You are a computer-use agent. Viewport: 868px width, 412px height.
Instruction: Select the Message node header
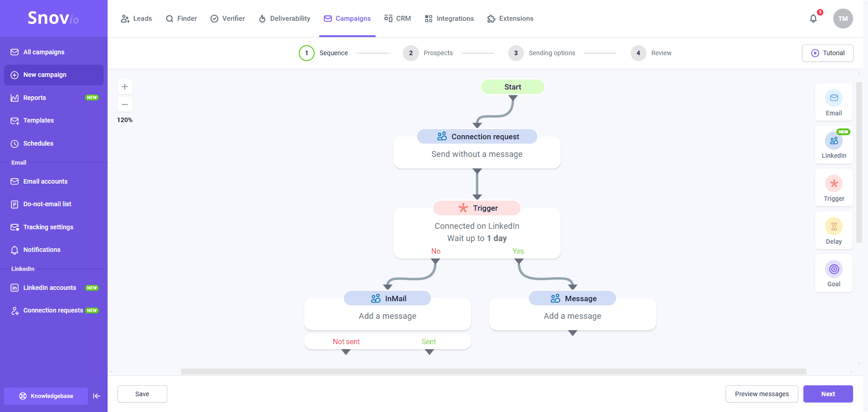[x=572, y=298]
